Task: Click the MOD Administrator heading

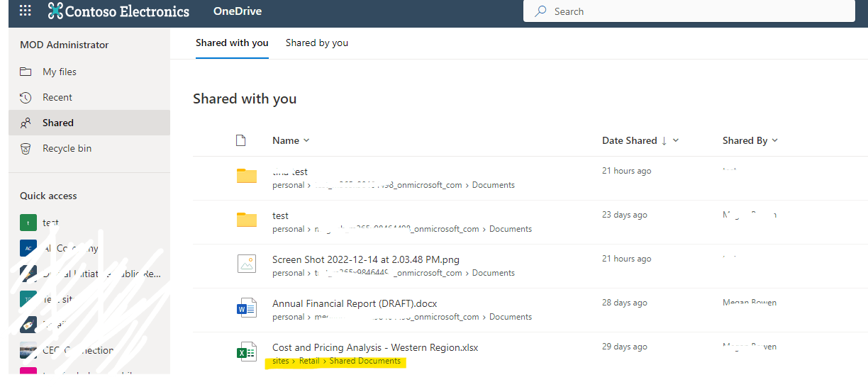Action: (x=65, y=45)
